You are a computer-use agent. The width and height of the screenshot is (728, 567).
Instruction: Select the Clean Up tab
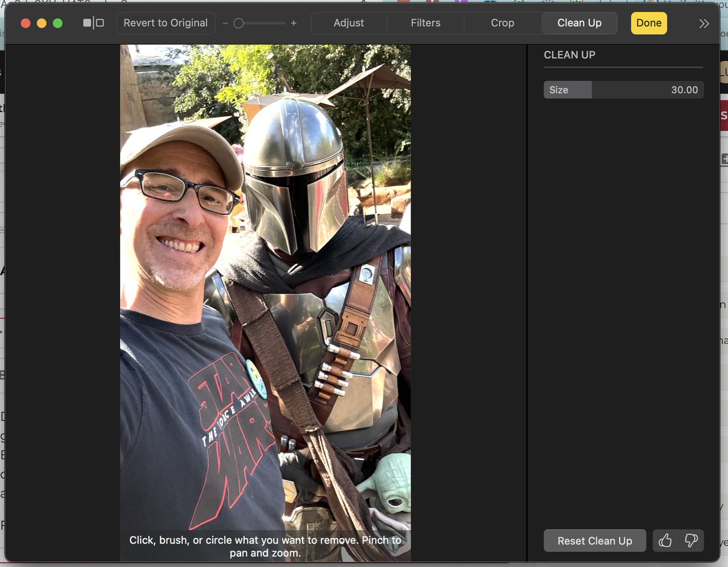[x=579, y=23]
